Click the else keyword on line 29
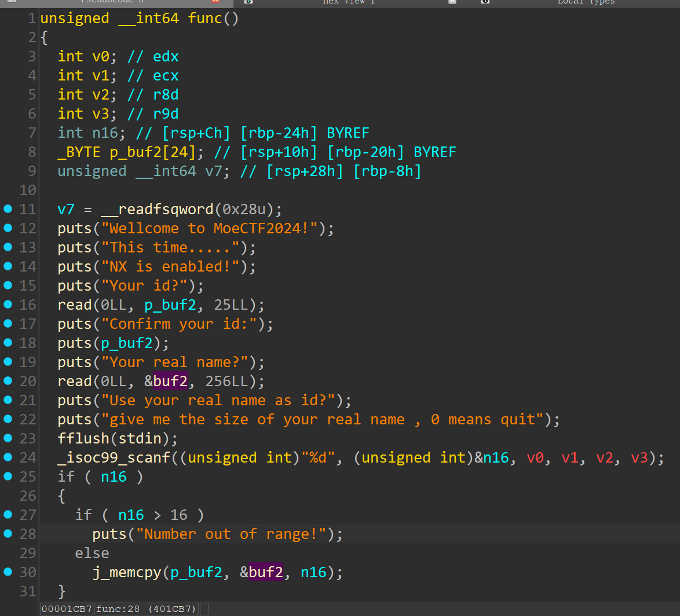The height and width of the screenshot is (616, 680). [92, 552]
